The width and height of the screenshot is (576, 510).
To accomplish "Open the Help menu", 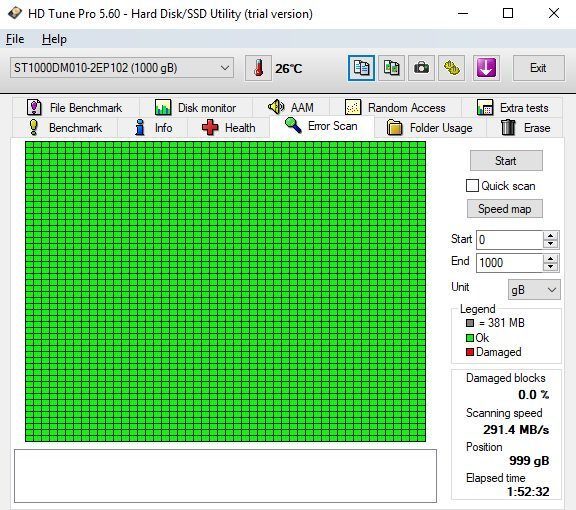I will click(x=54, y=39).
